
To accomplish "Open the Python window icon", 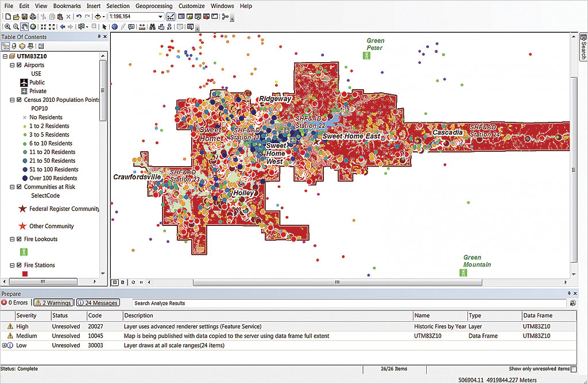I will (215, 17).
